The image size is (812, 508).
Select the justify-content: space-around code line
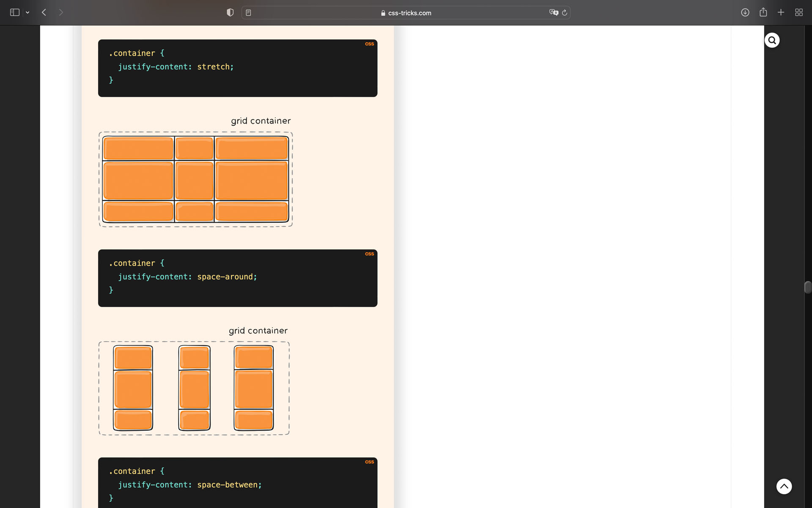pos(187,276)
